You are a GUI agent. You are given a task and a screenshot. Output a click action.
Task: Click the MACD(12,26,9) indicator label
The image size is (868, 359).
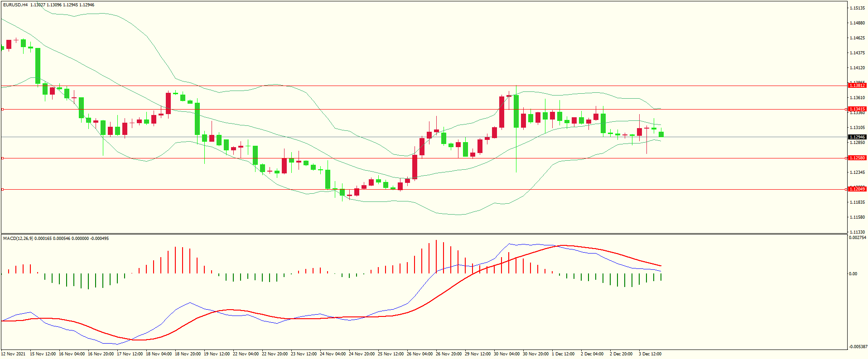point(18,239)
